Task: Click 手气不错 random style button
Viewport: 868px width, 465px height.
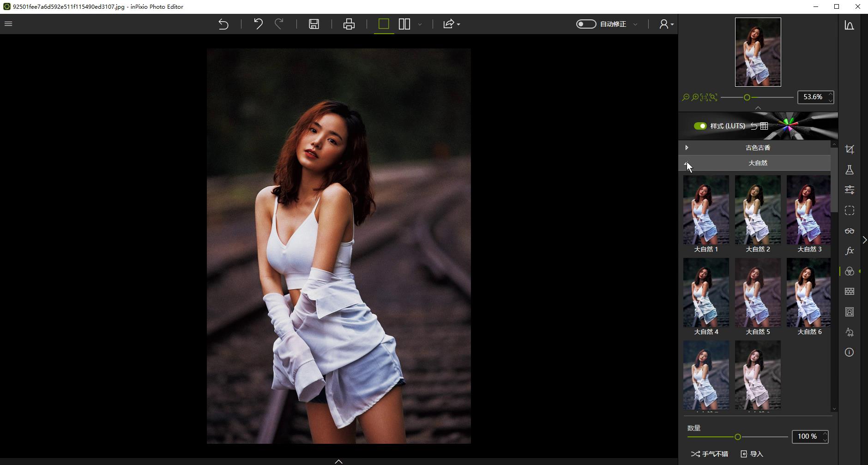Action: [710, 454]
